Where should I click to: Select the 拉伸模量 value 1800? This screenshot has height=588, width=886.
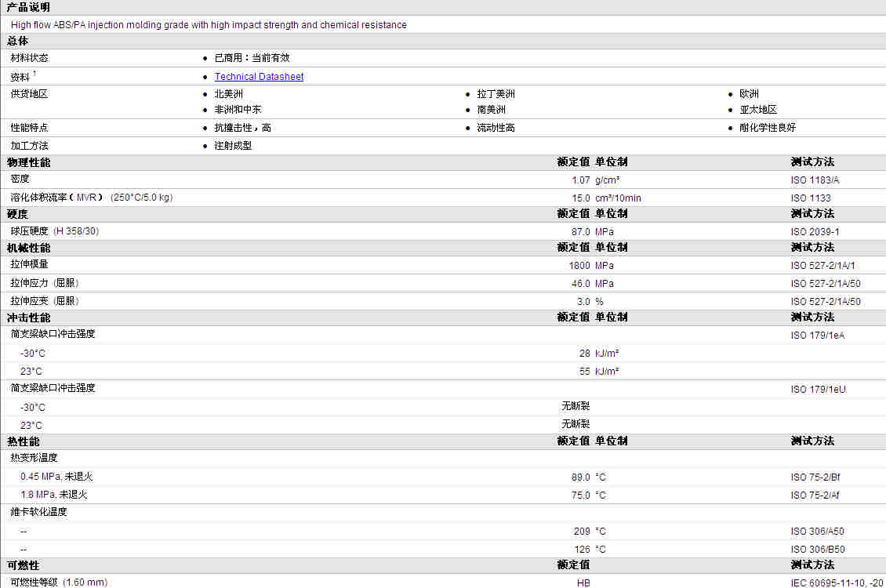coord(579,266)
